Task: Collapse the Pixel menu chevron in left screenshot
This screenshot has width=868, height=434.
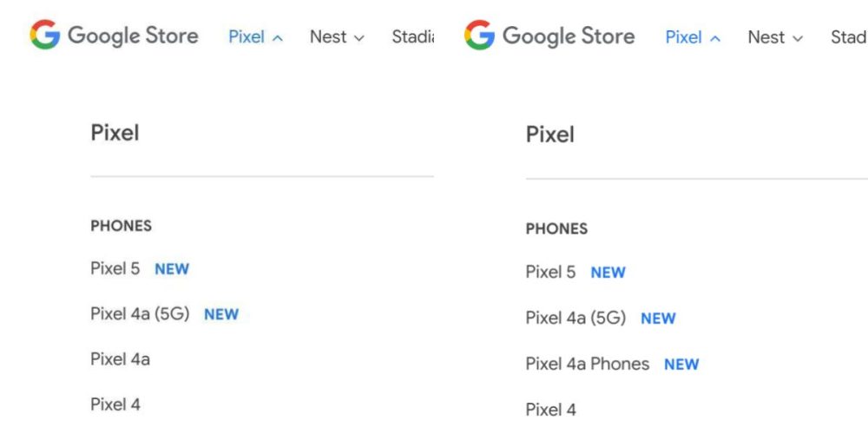Action: (278, 38)
